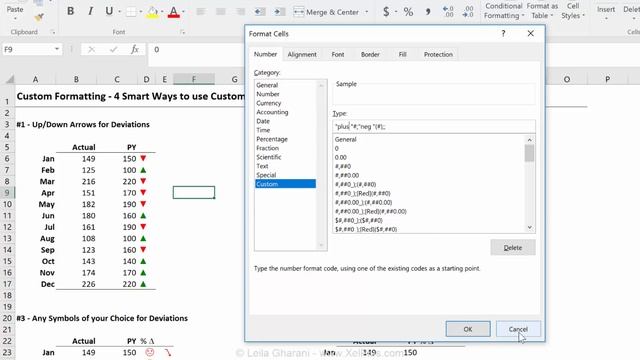Open Paste dropdown arrow
Viewport: 640px width, 360px height.
coord(15,19)
